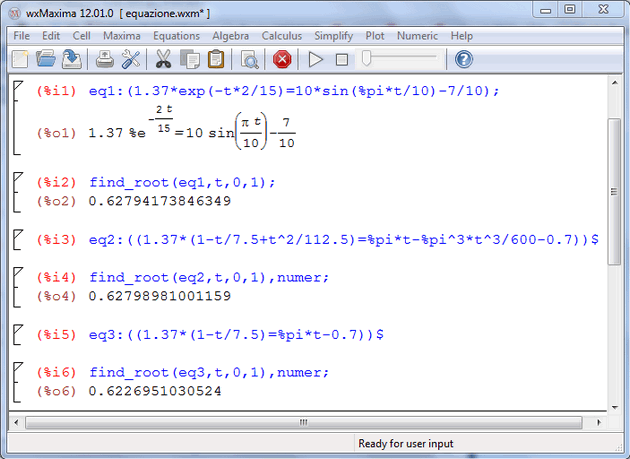Open the Algebra menu
Screen dimensions: 630x459
coord(231,36)
